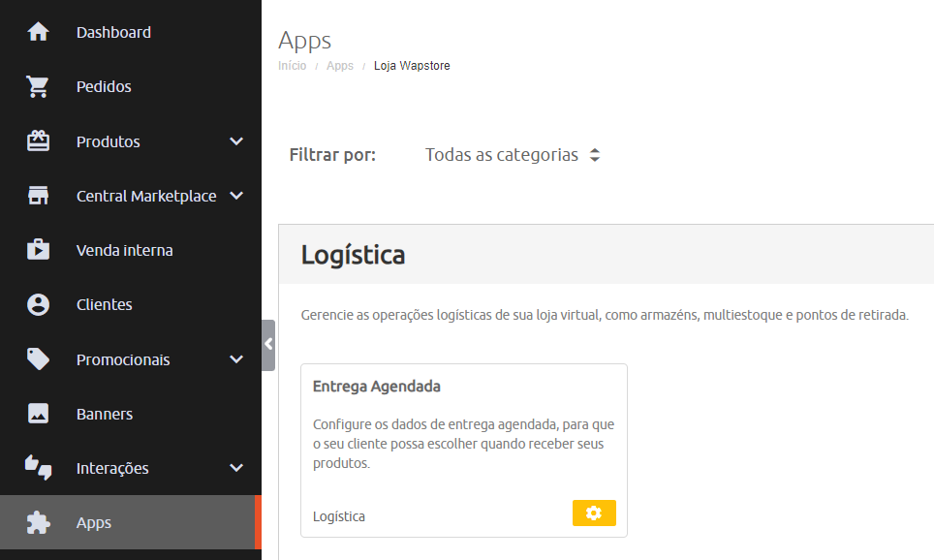Click the Logística section heading
Image resolution: width=934 pixels, height=560 pixels.
pos(353,255)
